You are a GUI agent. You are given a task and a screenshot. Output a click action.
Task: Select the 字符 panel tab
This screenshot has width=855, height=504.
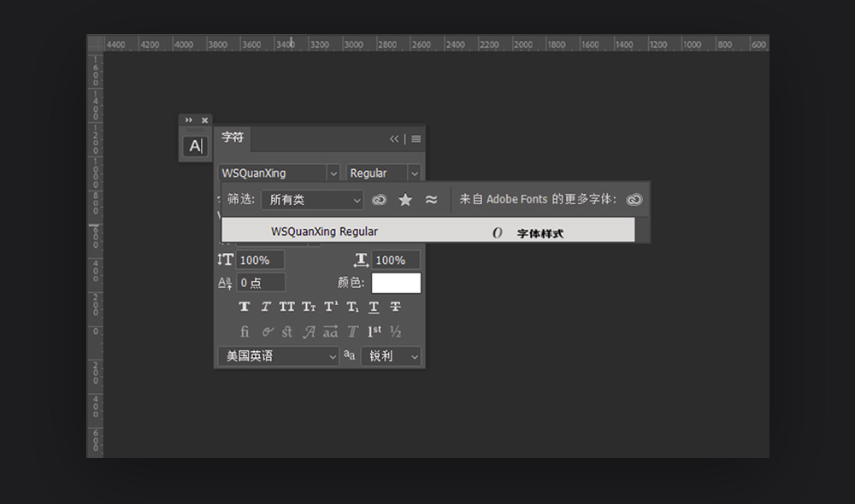click(233, 138)
